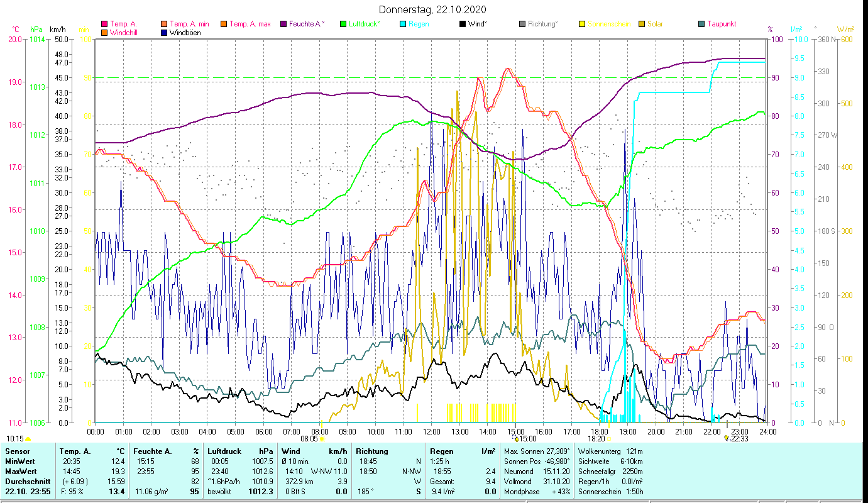868x503 pixels.
Task: Click the Feuchte A.* legend label
Action: click(307, 24)
